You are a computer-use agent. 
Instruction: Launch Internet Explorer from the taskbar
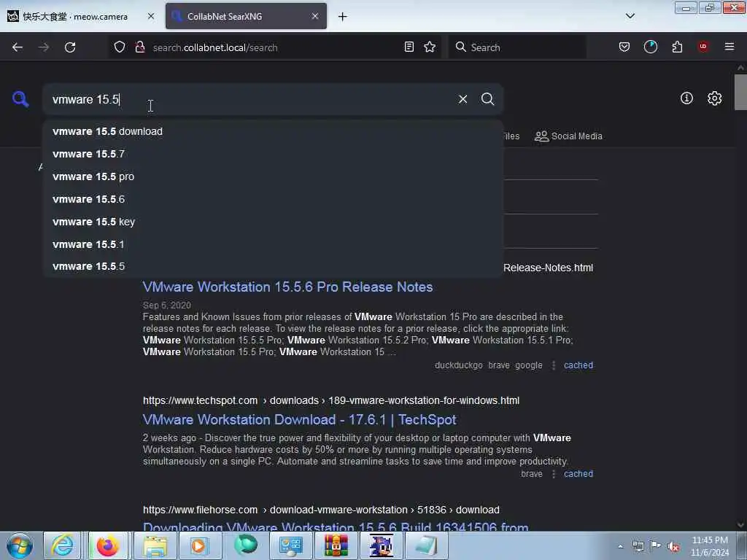[x=63, y=545]
